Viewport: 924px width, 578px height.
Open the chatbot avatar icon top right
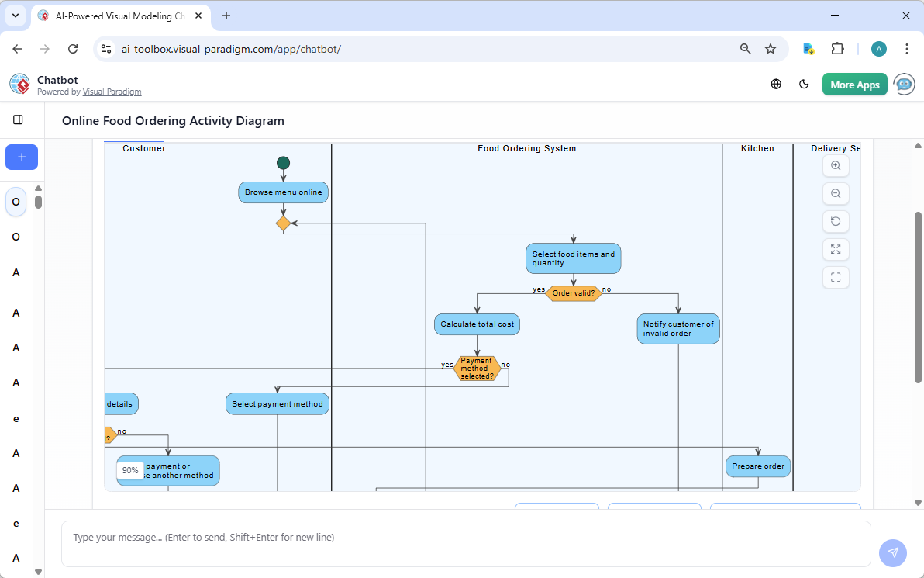click(904, 84)
